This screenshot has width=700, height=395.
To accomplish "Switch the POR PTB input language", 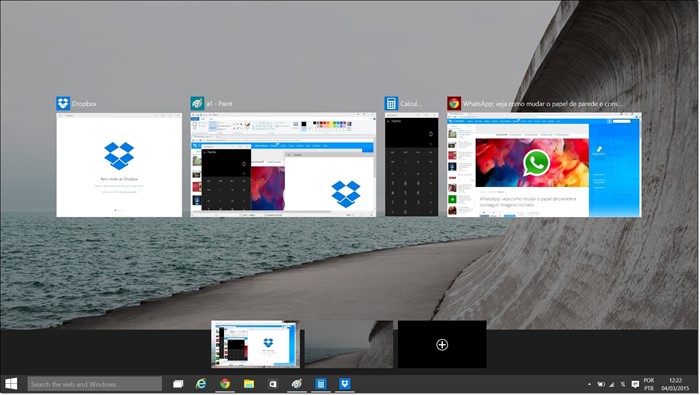I will (649, 384).
